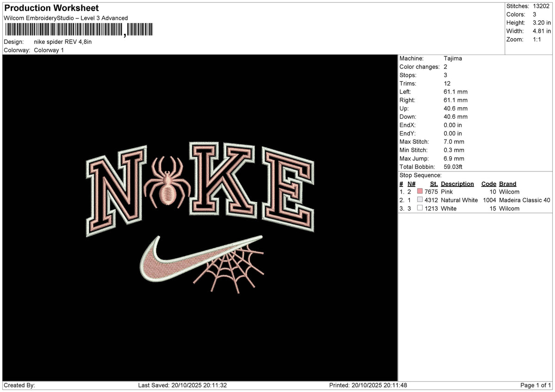Image resolution: width=555 pixels, height=392 pixels.
Task: Click the "Madeira Classic 40" brand
Action: (524, 200)
